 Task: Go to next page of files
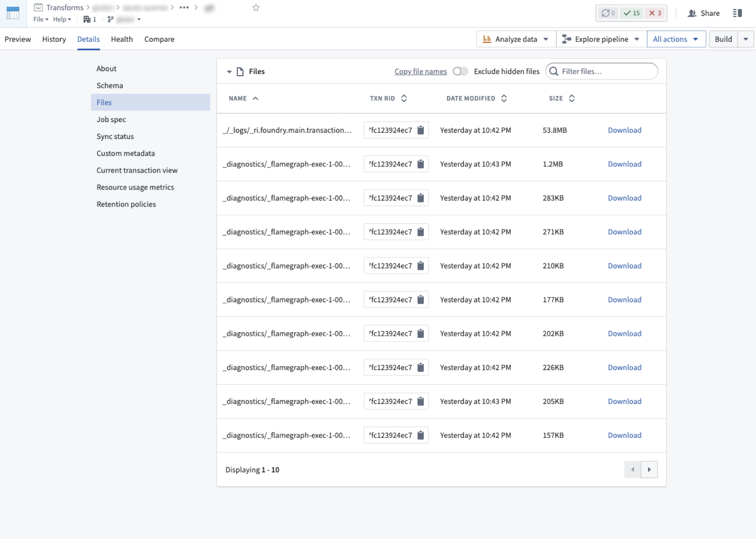649,469
